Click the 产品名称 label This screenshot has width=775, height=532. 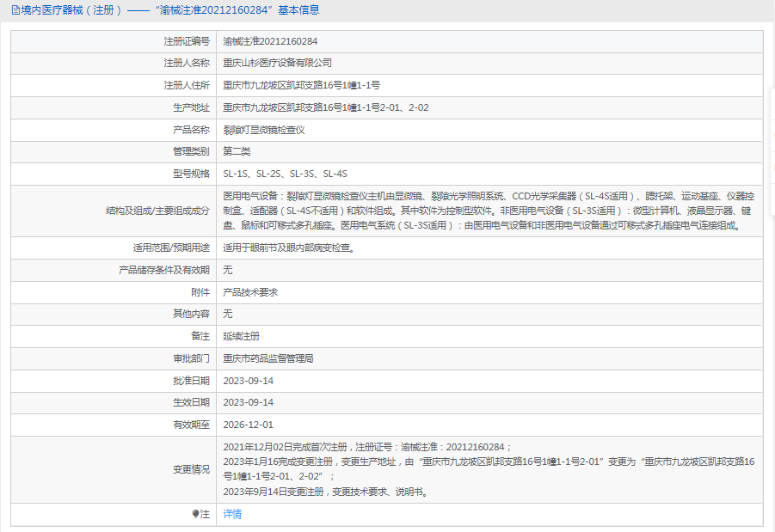tap(191, 130)
